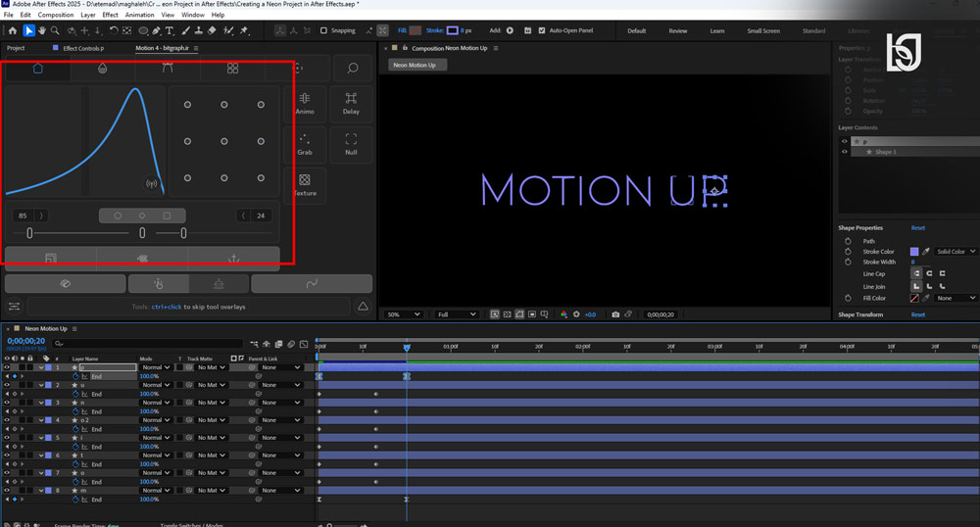Image resolution: width=980 pixels, height=527 pixels.
Task: Open the 50% magnification dropdown
Action: [x=403, y=314]
